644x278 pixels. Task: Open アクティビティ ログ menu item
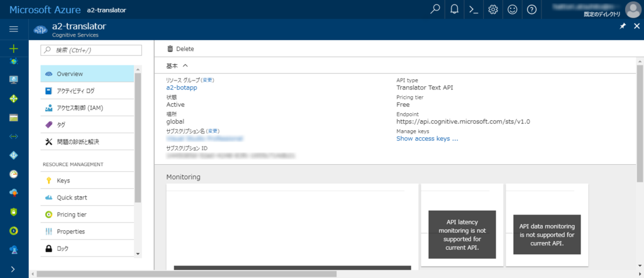tap(87, 91)
